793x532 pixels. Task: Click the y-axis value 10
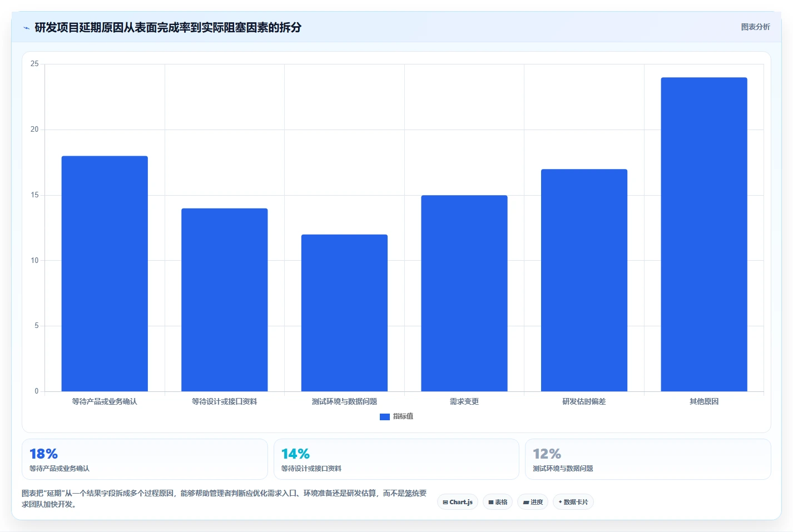point(34,261)
